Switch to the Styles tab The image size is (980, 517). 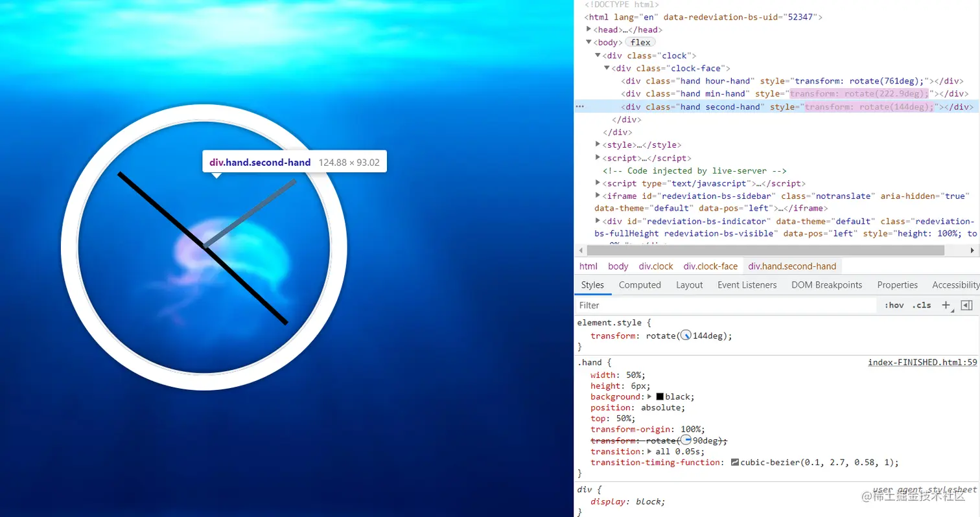[592, 285]
